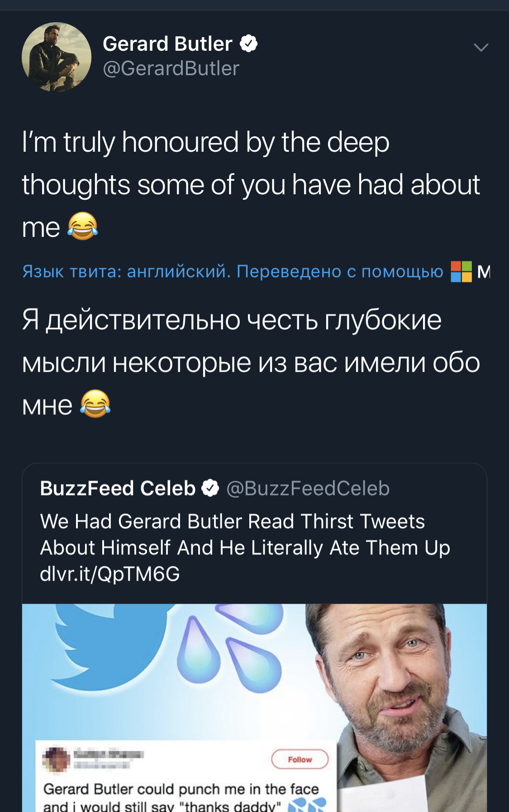Tap the laughing emoji after the Russian translation
Viewport: 509px width, 812px height.
tap(95, 404)
